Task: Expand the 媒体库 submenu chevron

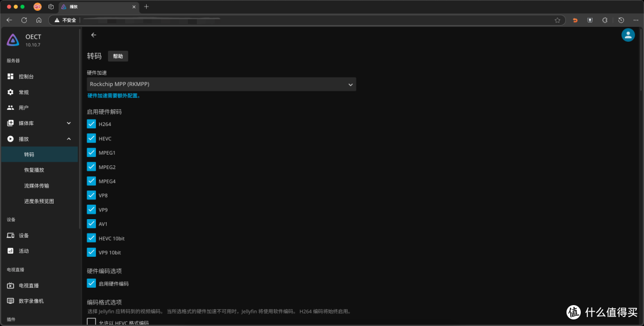Action: [69, 123]
